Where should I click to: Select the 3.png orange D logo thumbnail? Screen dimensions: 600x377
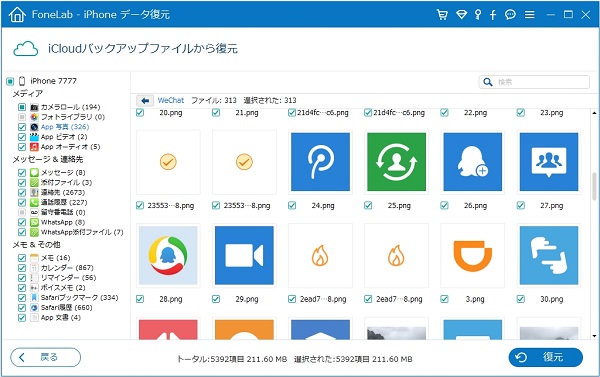pos(473,255)
